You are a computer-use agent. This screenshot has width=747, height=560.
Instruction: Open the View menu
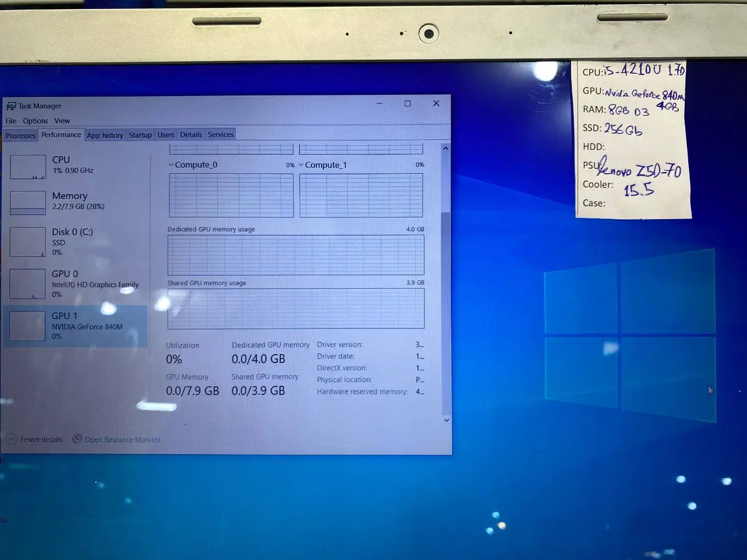click(x=62, y=121)
